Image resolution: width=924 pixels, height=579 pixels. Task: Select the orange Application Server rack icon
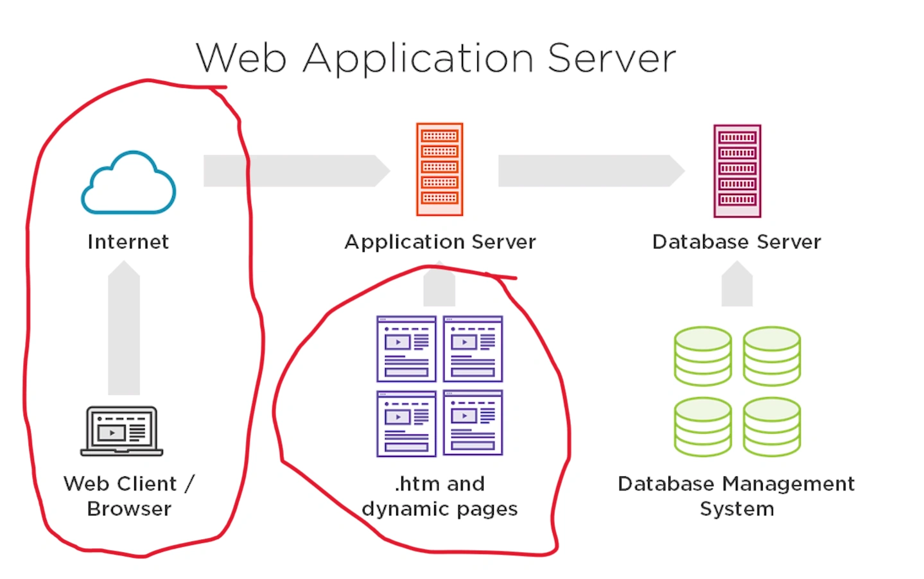(x=439, y=169)
